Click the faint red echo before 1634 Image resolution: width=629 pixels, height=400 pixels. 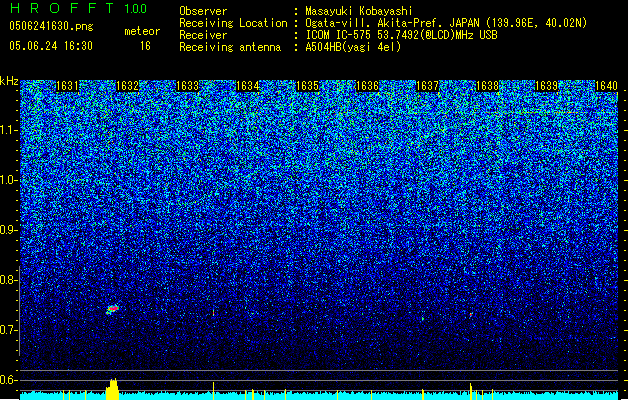coord(213,312)
